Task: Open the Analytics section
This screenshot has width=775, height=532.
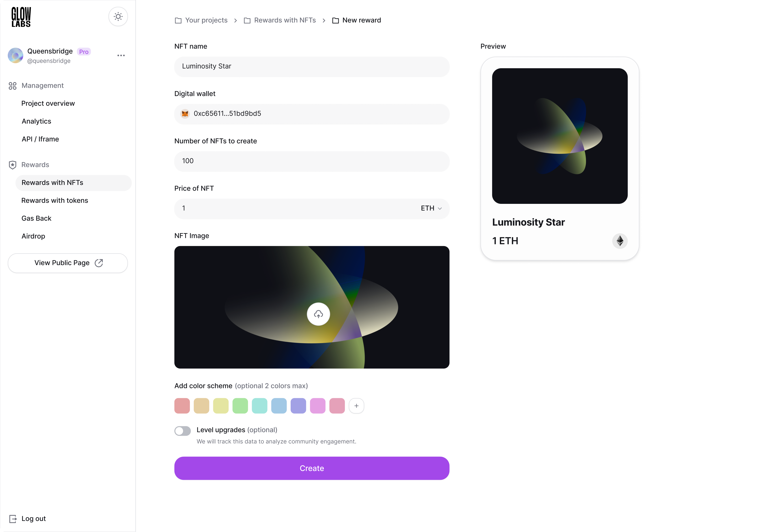Action: [36, 121]
